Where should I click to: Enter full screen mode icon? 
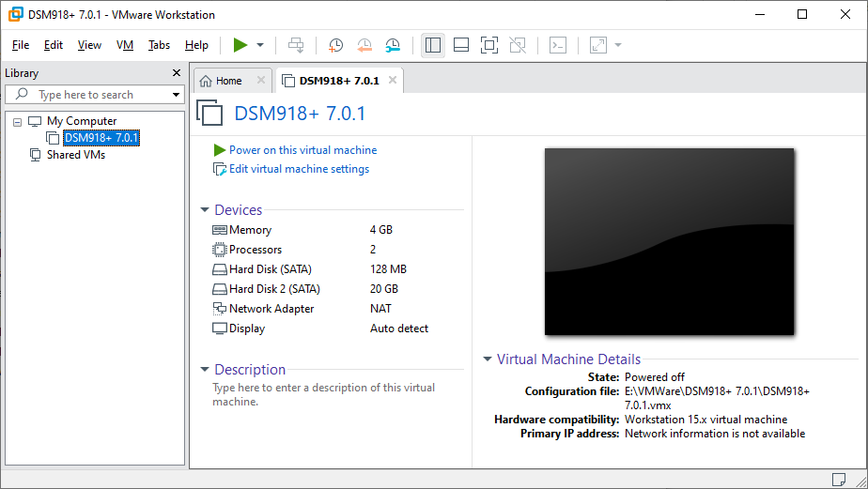pyautogui.click(x=489, y=45)
